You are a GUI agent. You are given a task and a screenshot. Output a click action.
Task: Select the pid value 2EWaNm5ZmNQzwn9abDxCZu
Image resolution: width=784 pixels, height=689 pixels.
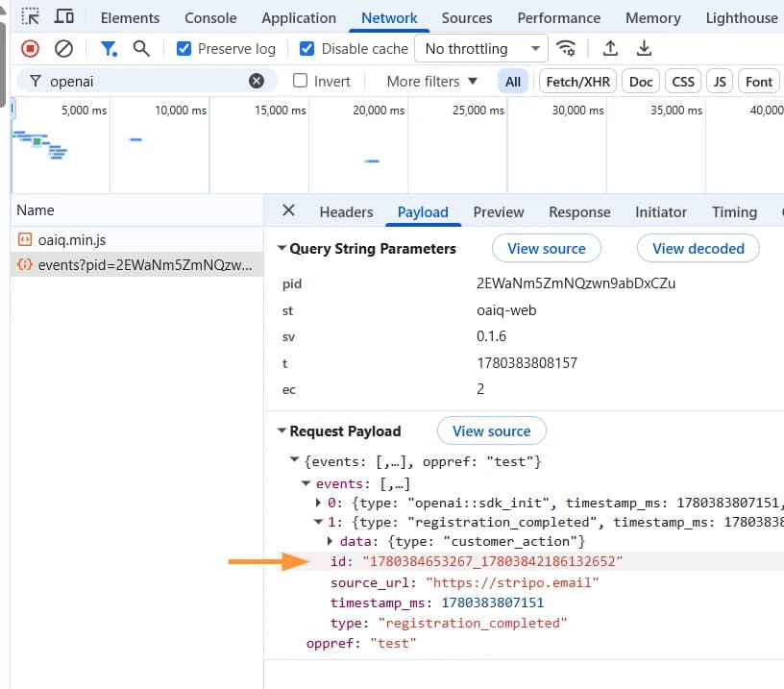(576, 283)
